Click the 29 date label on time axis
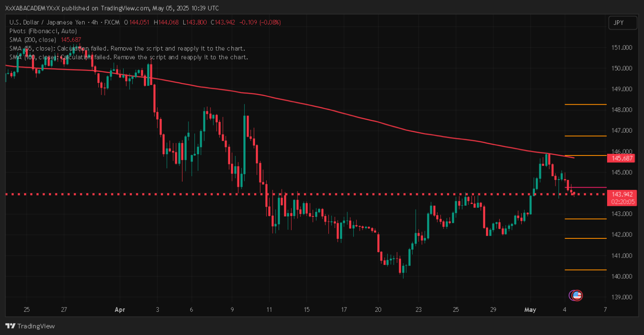Image resolution: width=644 pixels, height=335 pixels. pyautogui.click(x=492, y=310)
